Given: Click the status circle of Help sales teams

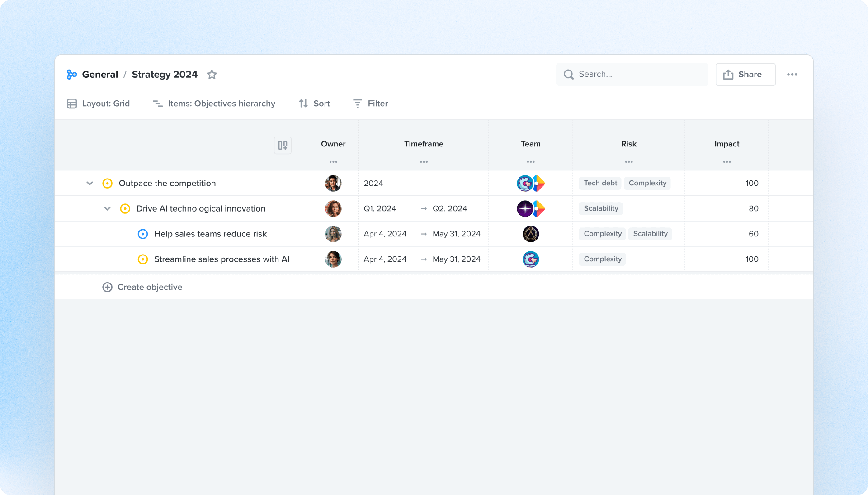Looking at the screenshot, I should 143,234.
